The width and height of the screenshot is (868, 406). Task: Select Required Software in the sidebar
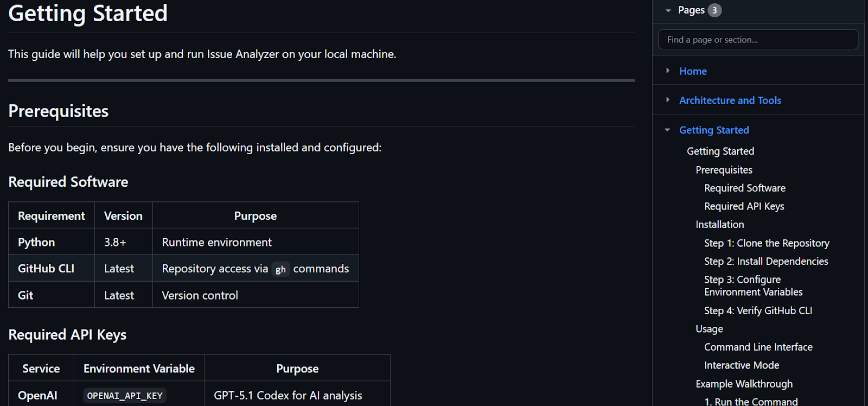pos(744,188)
